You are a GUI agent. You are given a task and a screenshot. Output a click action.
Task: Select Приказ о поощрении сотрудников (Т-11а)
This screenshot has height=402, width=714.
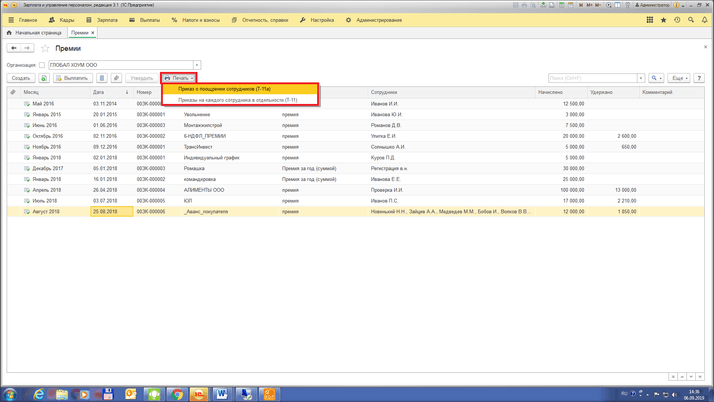pyautogui.click(x=225, y=89)
